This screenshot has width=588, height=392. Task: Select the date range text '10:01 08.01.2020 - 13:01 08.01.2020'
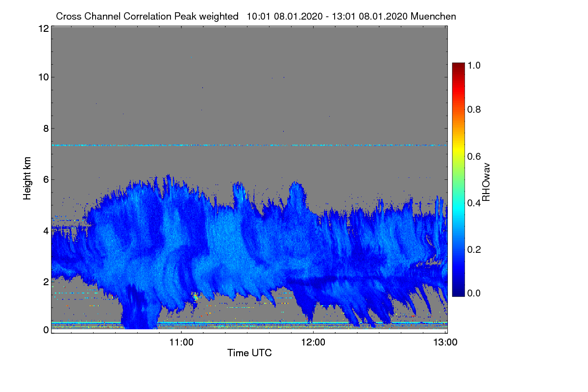[328, 16]
